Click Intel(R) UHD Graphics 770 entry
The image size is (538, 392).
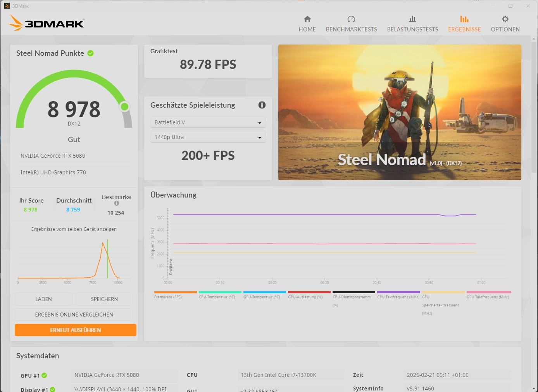click(74, 172)
